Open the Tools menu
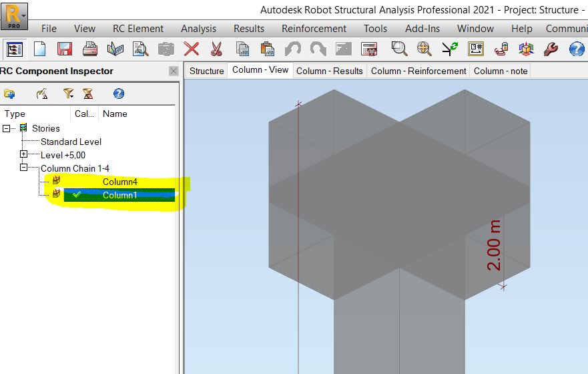Image resolution: width=588 pixels, height=374 pixels. [x=375, y=29]
